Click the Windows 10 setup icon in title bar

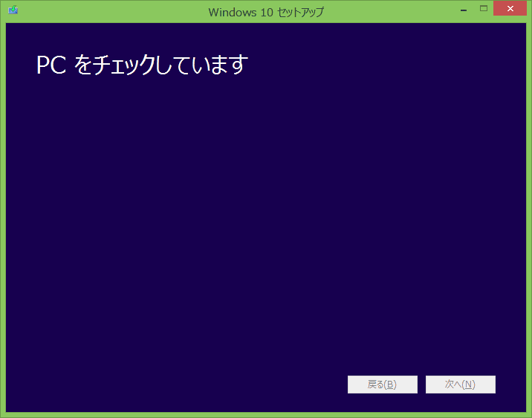point(13,10)
